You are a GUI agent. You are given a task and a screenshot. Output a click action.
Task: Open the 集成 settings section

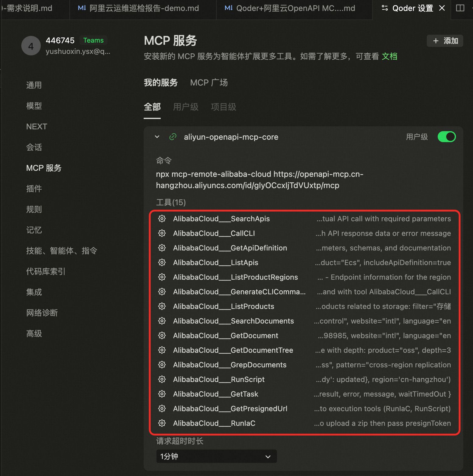coord(34,292)
